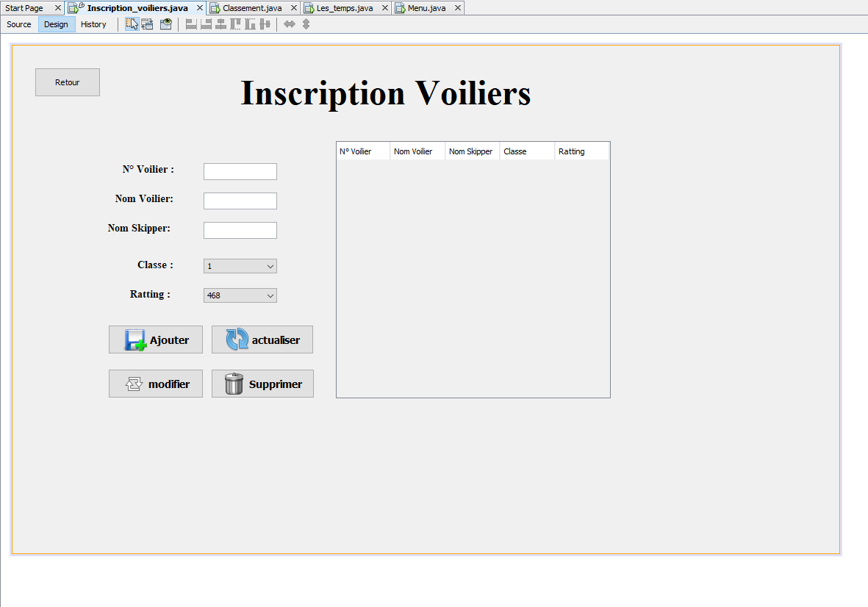Activate the Selection Mode tool
This screenshot has height=607, width=868.
132,24
